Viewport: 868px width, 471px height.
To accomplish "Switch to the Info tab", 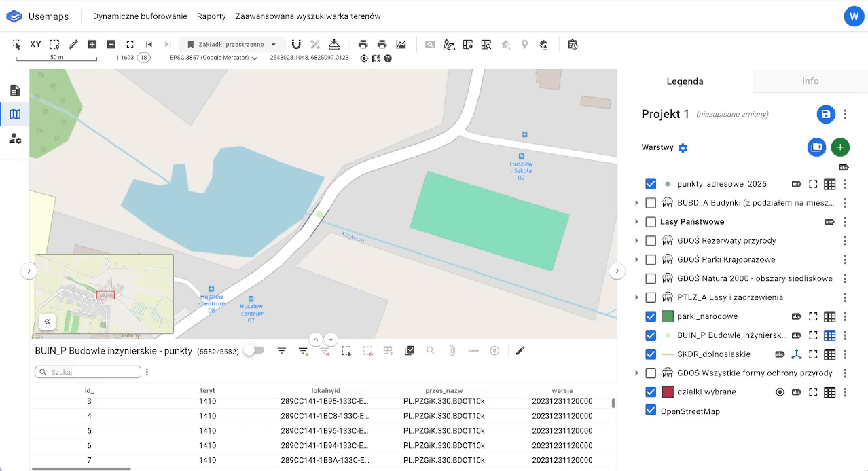I will coord(810,81).
